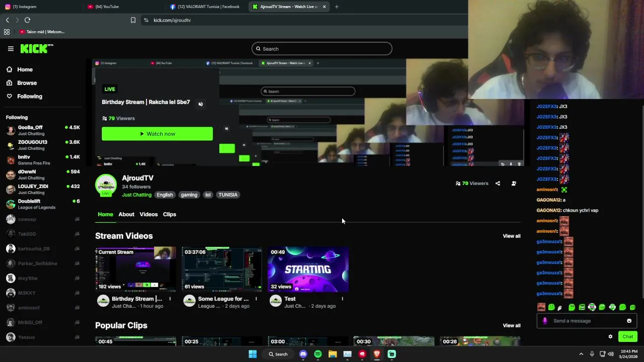This screenshot has height=362, width=644.
Task: Open the Just Chatting category link
Action: click(x=136, y=195)
